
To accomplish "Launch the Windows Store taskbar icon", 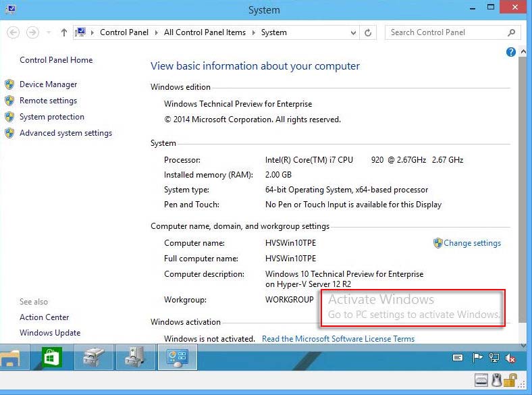I will point(51,357).
